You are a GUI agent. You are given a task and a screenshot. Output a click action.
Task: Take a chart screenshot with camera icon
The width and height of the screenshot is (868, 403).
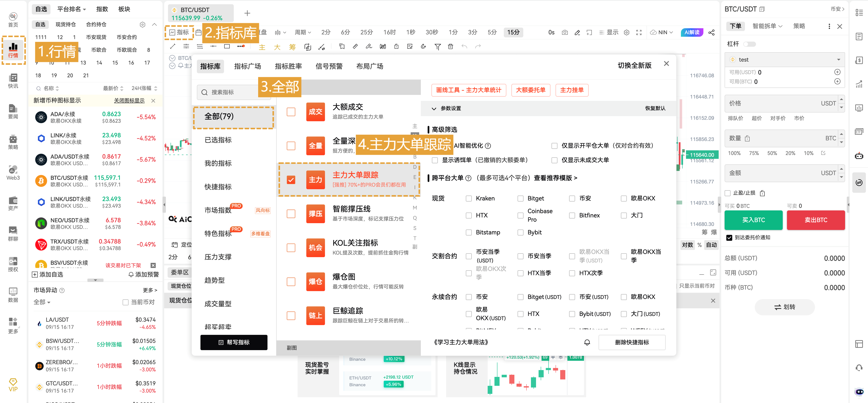pyautogui.click(x=565, y=32)
